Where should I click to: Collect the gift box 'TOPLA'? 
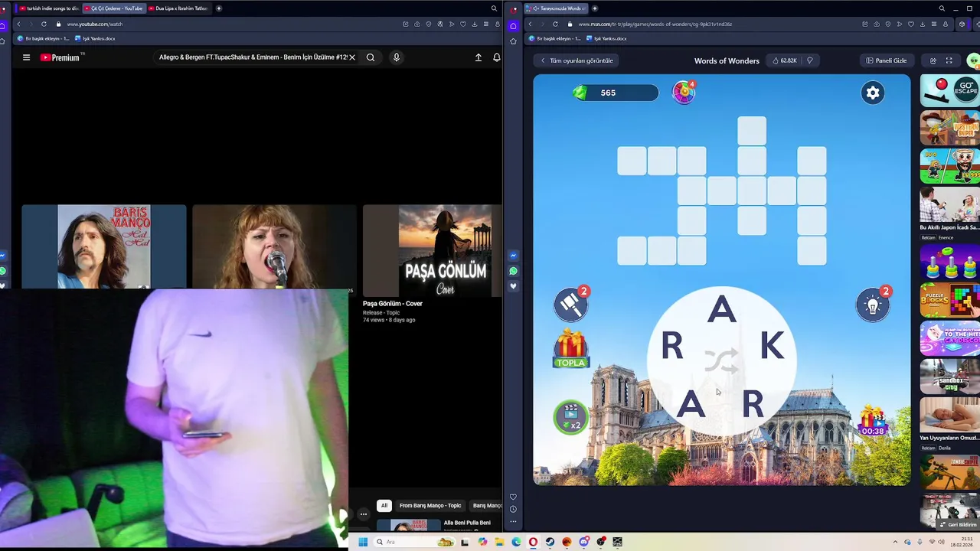pyautogui.click(x=570, y=349)
